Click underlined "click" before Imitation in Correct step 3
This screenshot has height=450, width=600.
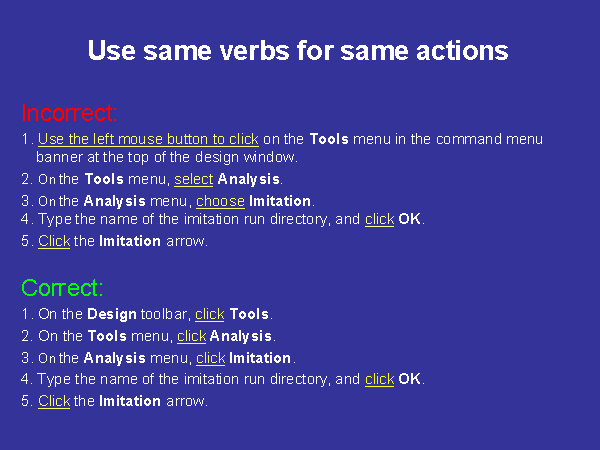tap(210, 358)
